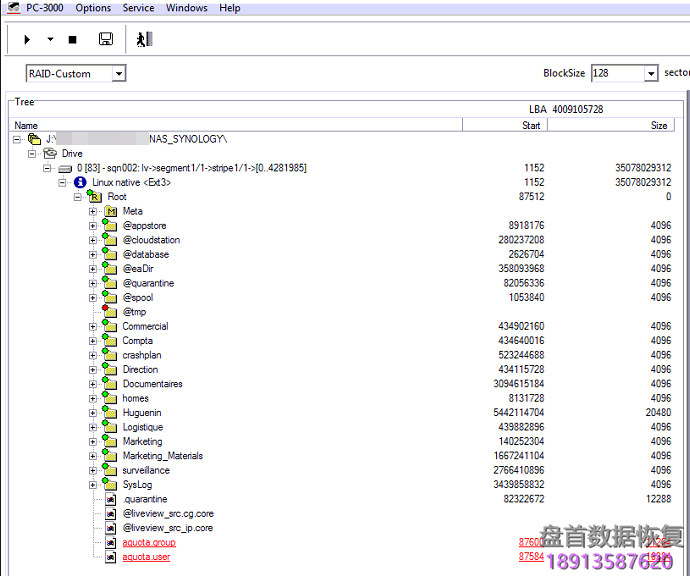Open dropdown arrow next to Play button
Viewport: 690px width, 576px height.
pyautogui.click(x=50, y=40)
